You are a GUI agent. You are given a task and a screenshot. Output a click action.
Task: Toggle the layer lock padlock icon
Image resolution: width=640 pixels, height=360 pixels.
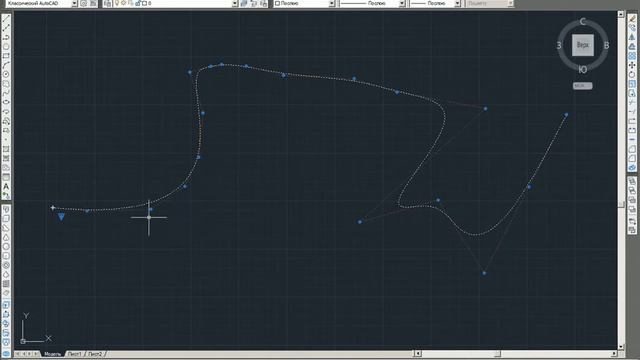tap(138, 3)
